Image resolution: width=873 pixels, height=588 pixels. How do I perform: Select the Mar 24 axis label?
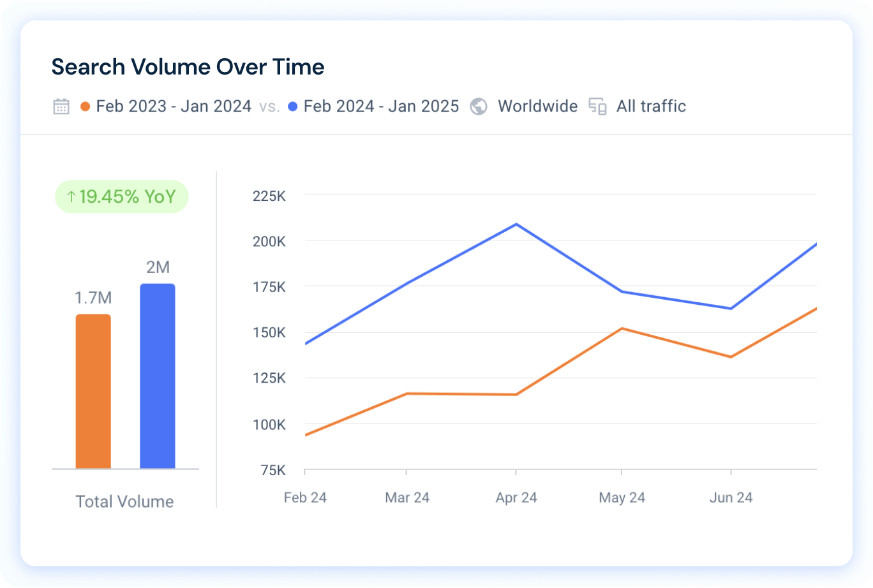(x=407, y=497)
